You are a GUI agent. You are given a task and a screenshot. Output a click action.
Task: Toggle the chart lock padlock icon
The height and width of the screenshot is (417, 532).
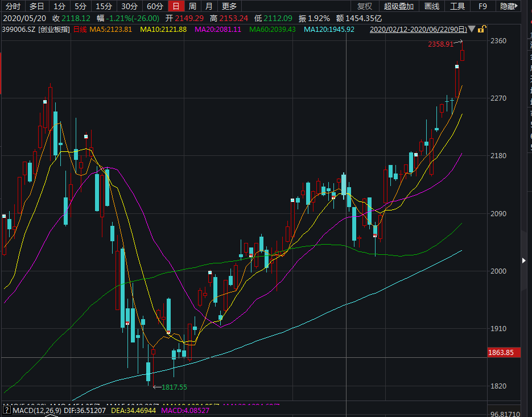(x=482, y=29)
